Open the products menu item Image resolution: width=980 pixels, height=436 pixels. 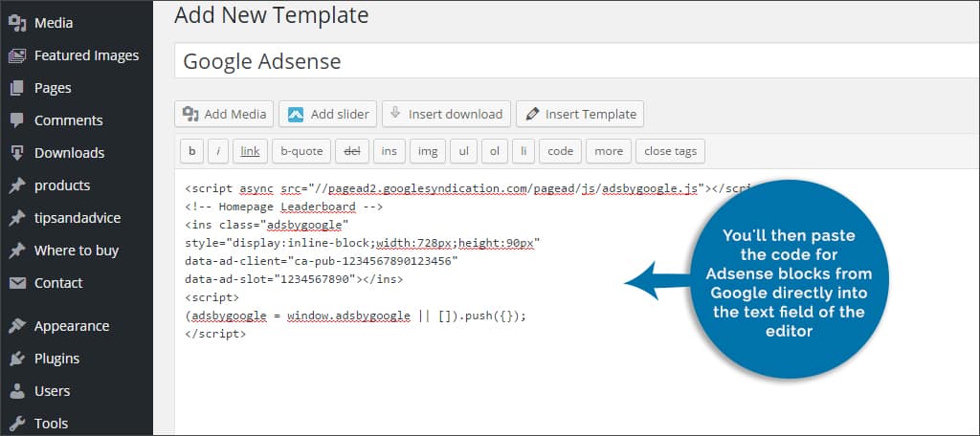click(62, 185)
